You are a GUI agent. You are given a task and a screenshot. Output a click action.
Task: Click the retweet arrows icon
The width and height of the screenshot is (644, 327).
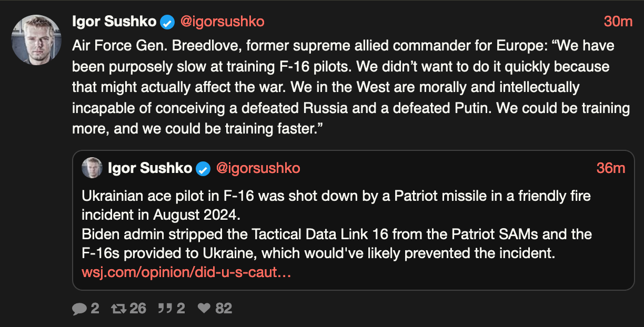pyautogui.click(x=119, y=308)
